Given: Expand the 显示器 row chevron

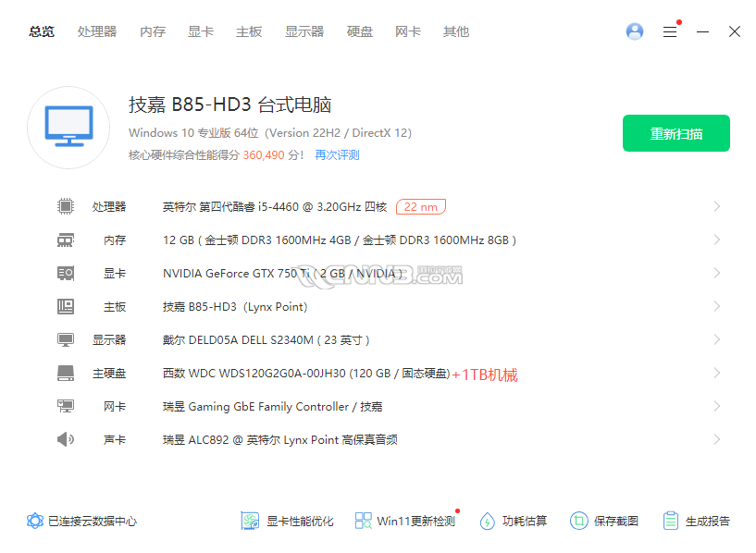Looking at the screenshot, I should click(x=717, y=339).
